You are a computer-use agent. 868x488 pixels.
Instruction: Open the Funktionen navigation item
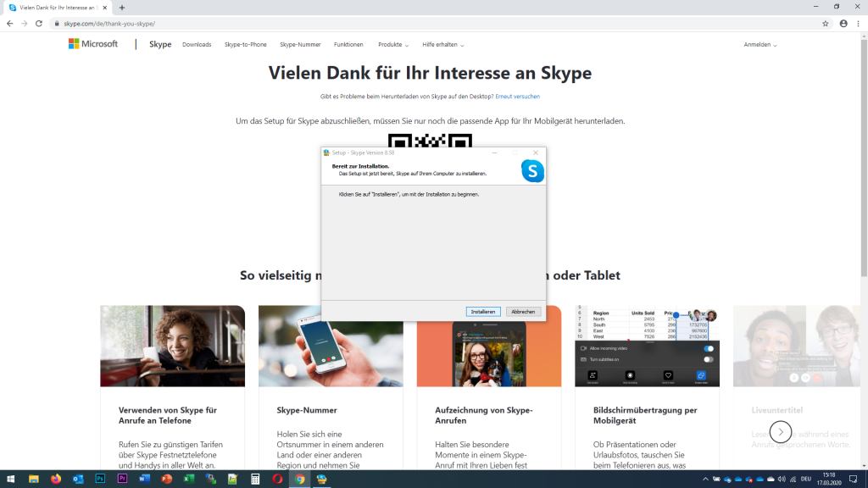(x=348, y=45)
